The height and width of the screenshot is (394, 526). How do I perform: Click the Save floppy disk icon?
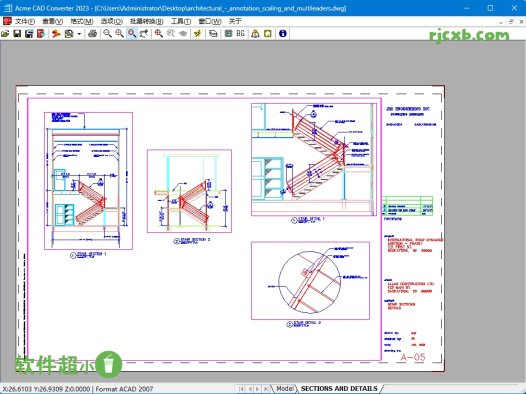coord(17,34)
